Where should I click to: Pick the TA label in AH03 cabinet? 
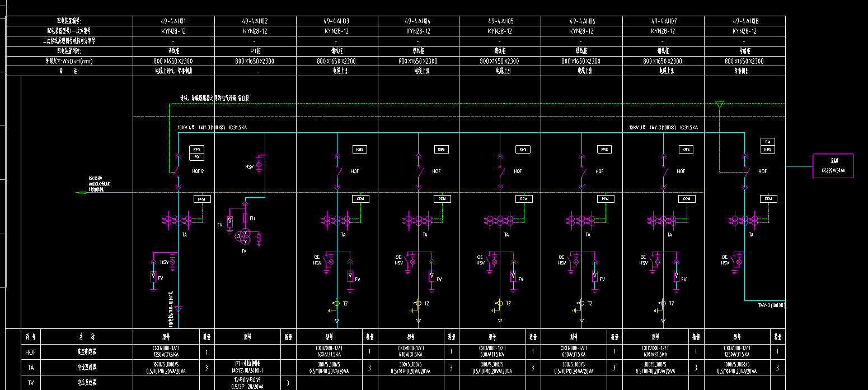(x=344, y=235)
